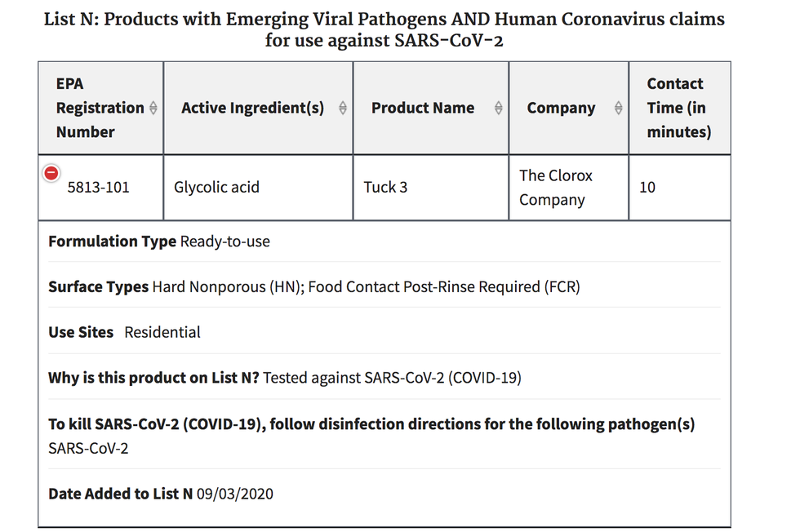Sort Product Name column arrows
The width and height of the screenshot is (800, 532).
[x=499, y=108]
